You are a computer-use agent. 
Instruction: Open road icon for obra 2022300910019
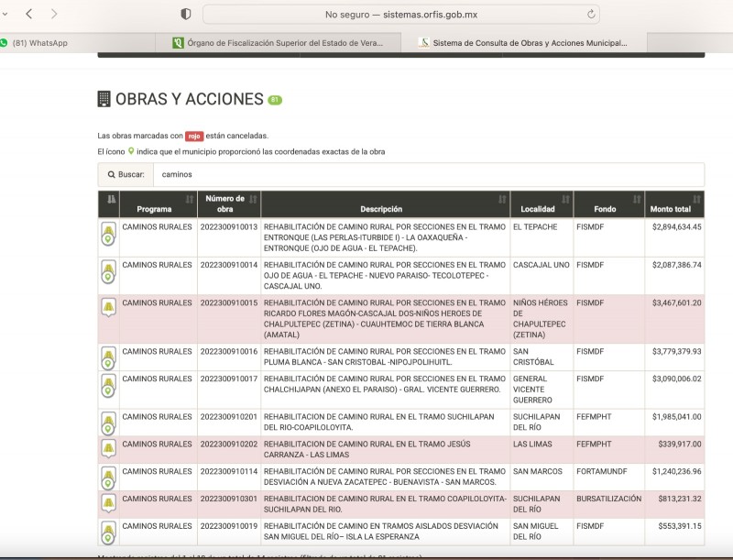108,533
